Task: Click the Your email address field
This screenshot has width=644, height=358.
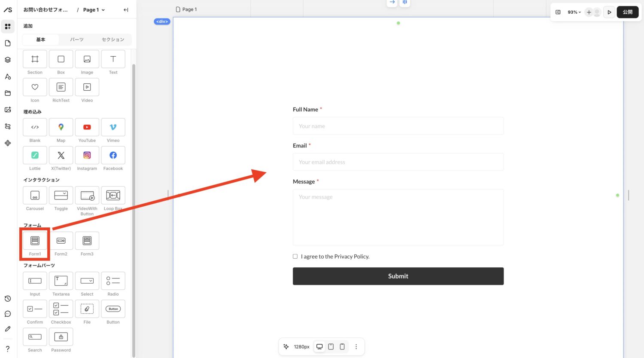Action: click(398, 162)
